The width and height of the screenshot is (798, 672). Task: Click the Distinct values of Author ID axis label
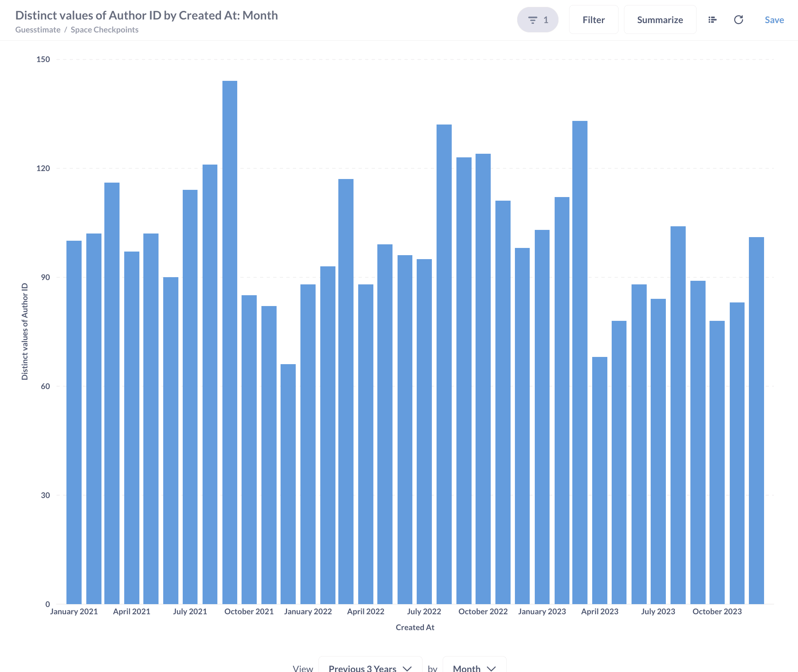coord(25,331)
